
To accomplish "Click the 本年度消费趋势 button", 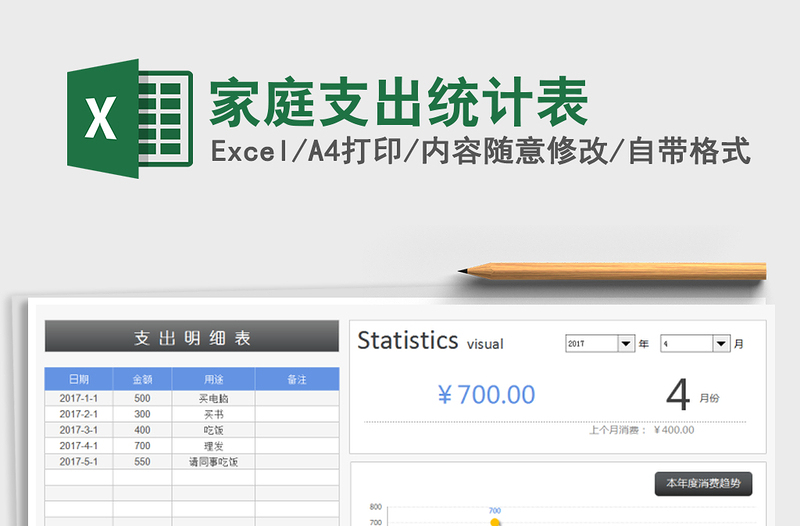I will (703, 483).
